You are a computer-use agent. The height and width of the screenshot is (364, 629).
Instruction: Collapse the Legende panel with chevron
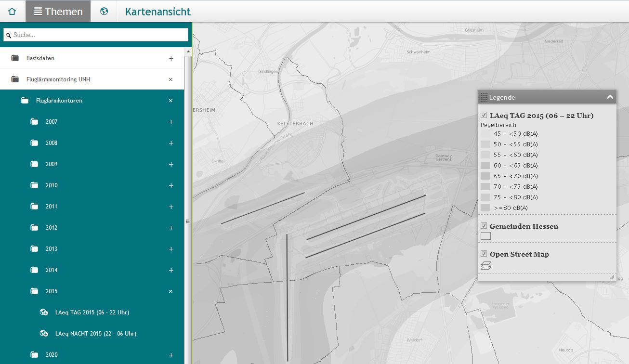[610, 97]
